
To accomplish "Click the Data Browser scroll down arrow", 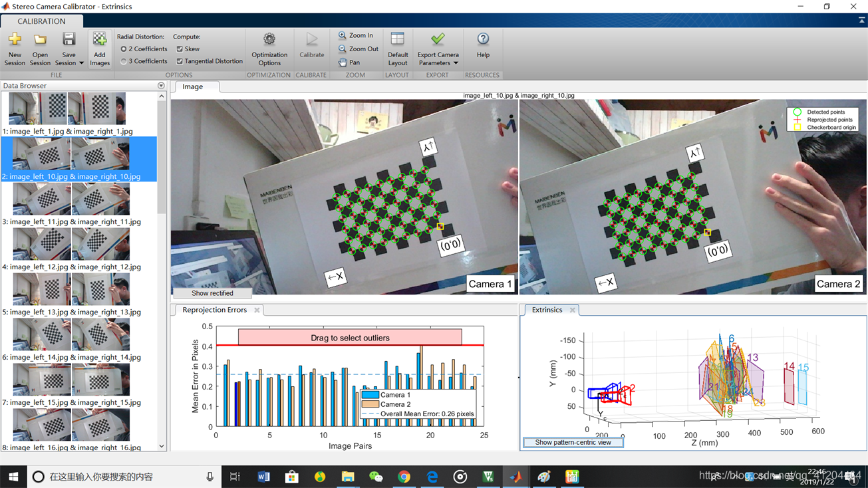I will [x=162, y=446].
